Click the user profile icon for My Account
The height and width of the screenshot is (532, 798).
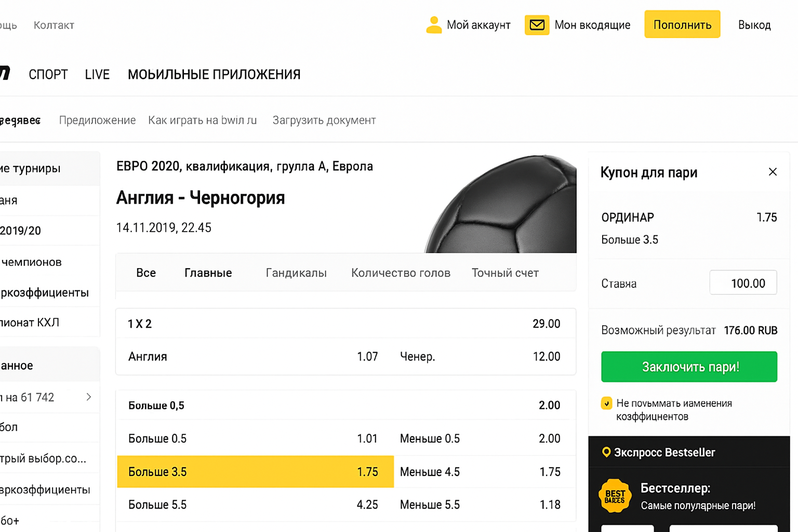coord(433,25)
